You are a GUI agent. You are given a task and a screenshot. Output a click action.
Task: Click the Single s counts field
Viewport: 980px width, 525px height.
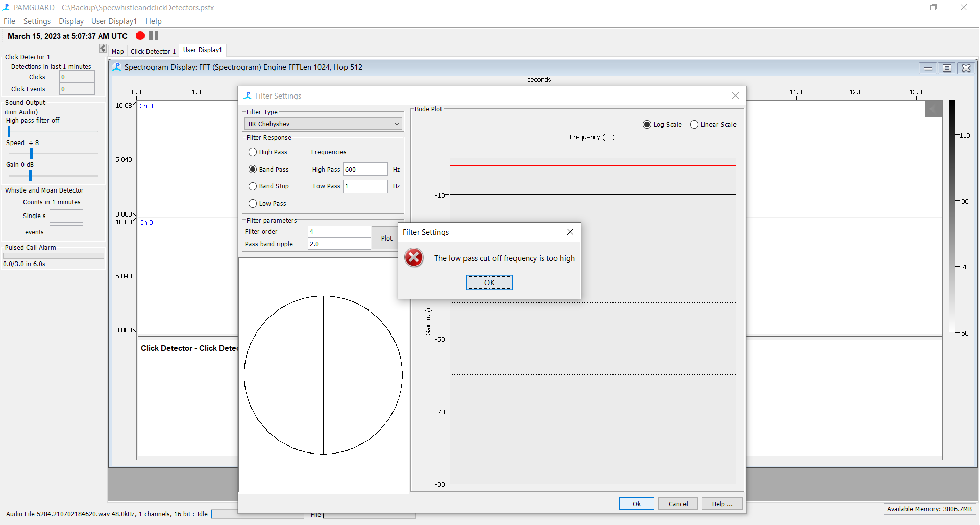[x=66, y=216]
